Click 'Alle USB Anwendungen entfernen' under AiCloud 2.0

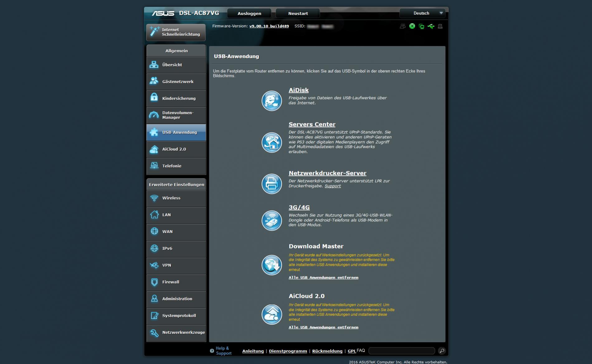pos(323,327)
